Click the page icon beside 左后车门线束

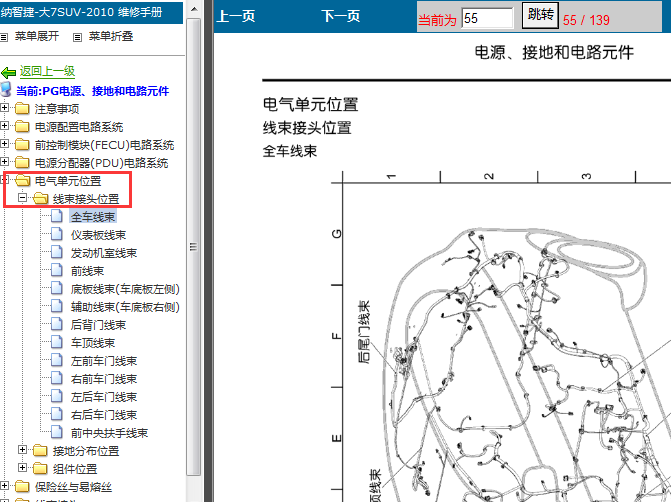[x=57, y=396]
